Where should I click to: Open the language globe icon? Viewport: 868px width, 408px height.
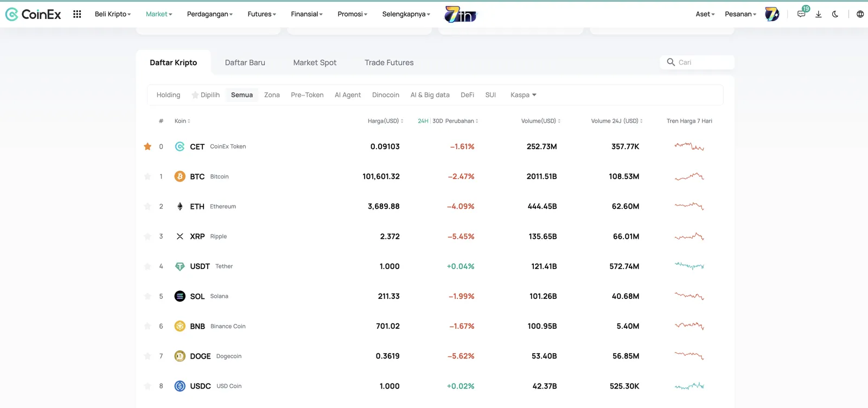[x=860, y=14]
